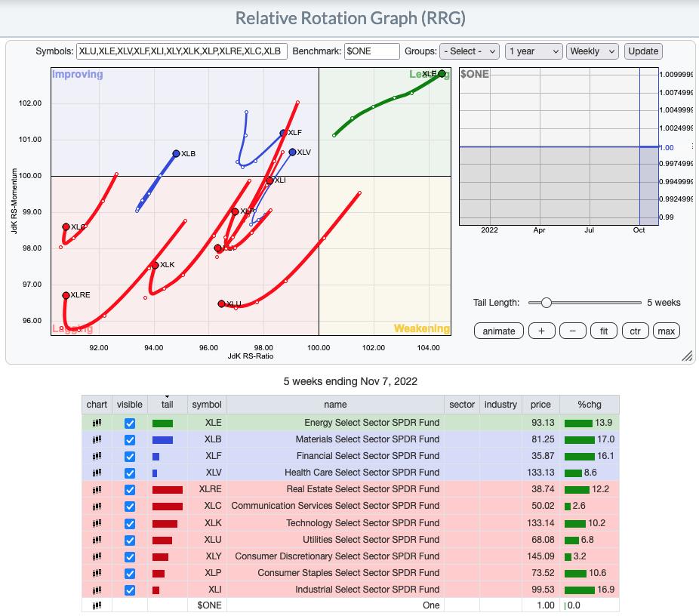The image size is (699, 616).
Task: Uncheck visibility for XLC
Action: [130, 507]
